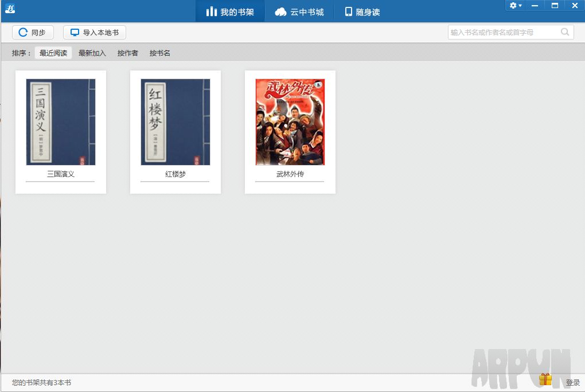The width and height of the screenshot is (585, 392).
Task: Select the 红楼梦 title text
Action: (x=175, y=174)
